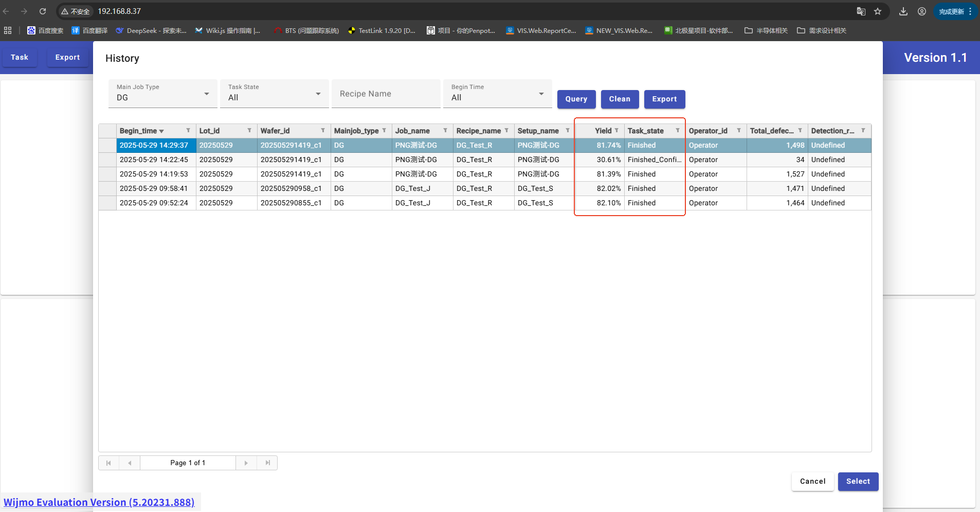
Task: Go to last page of results
Action: point(267,463)
